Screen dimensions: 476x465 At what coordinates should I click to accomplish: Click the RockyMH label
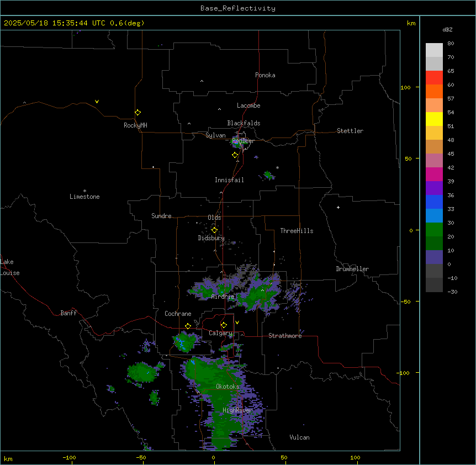(x=135, y=125)
